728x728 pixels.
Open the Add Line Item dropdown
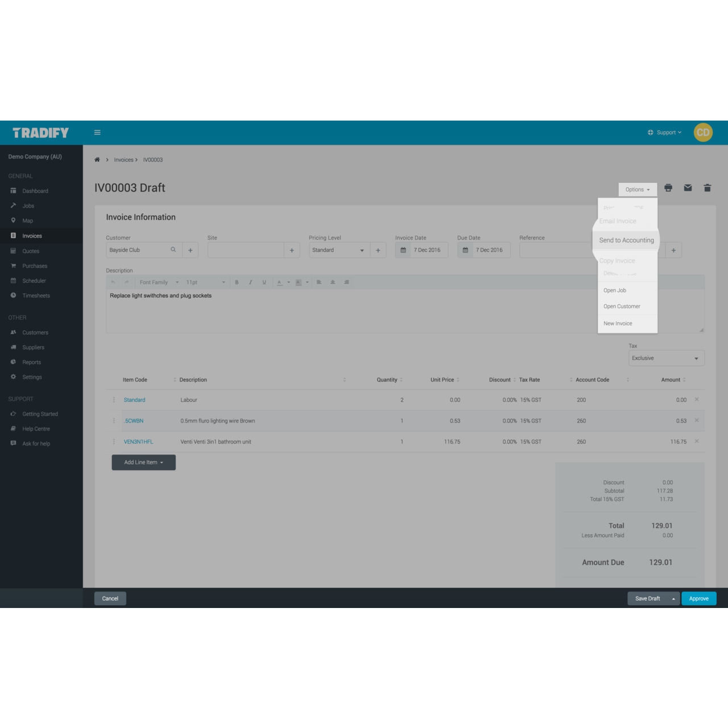[143, 462]
